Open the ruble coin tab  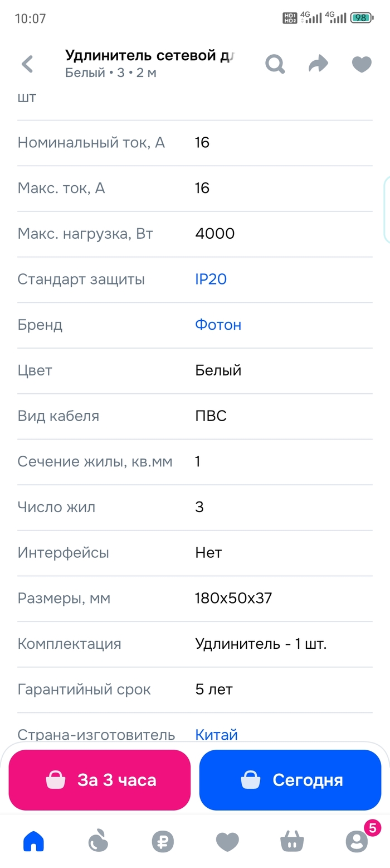tap(163, 841)
